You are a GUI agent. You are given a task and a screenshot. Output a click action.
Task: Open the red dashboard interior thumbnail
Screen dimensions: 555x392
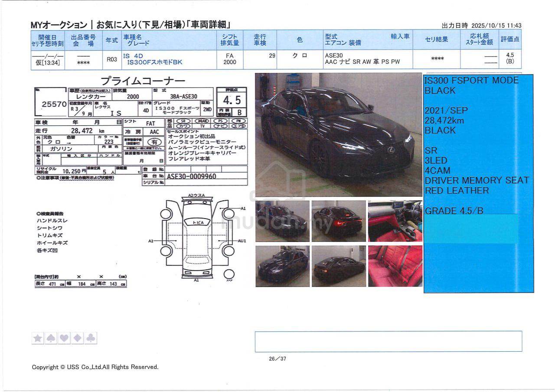click(395, 221)
